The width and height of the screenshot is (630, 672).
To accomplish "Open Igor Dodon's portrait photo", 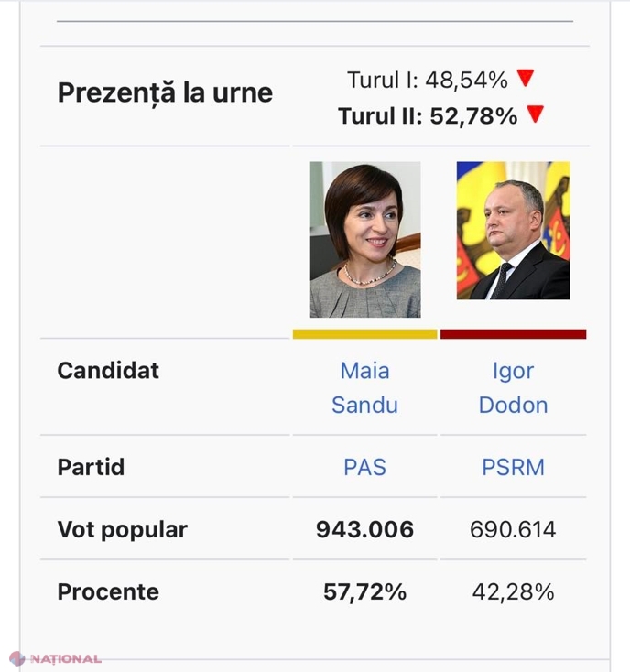I will tap(513, 231).
